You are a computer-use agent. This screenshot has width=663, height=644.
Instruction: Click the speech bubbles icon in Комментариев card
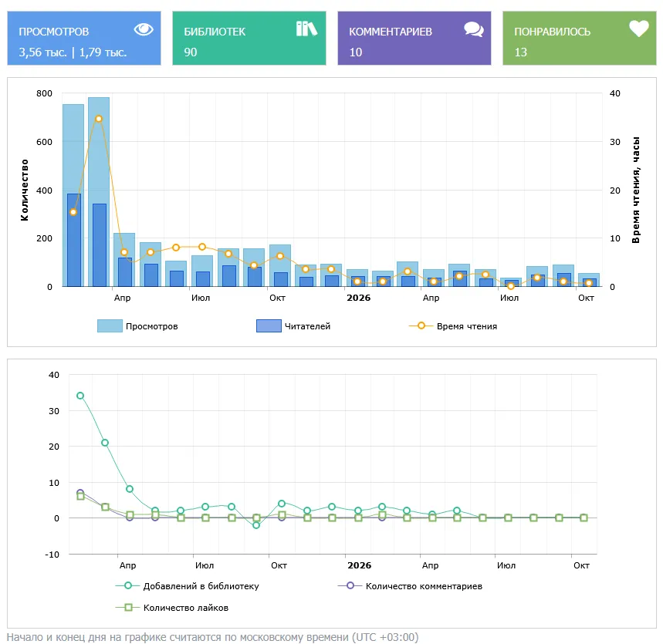[x=474, y=29]
